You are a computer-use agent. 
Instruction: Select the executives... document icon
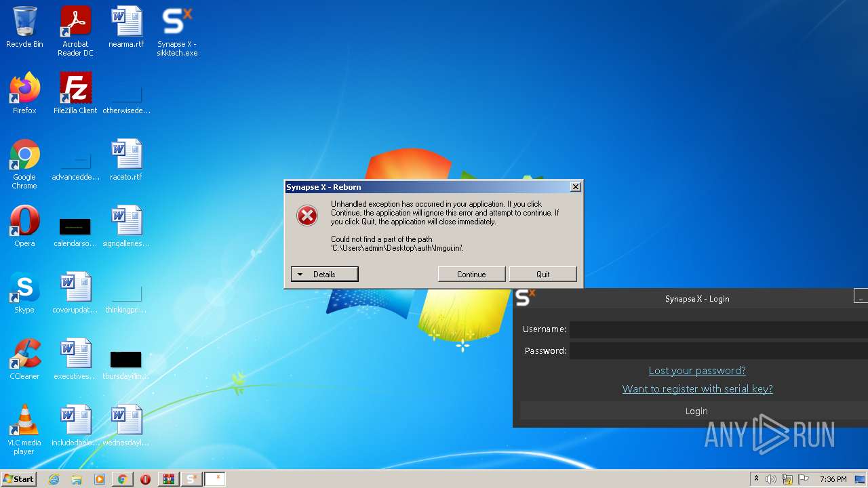(75, 359)
